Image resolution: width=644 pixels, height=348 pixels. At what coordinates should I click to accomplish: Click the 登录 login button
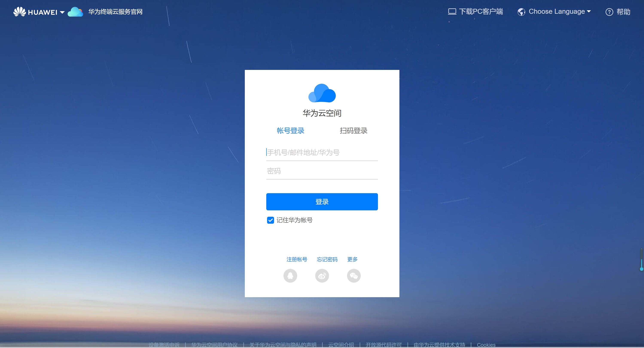click(322, 201)
